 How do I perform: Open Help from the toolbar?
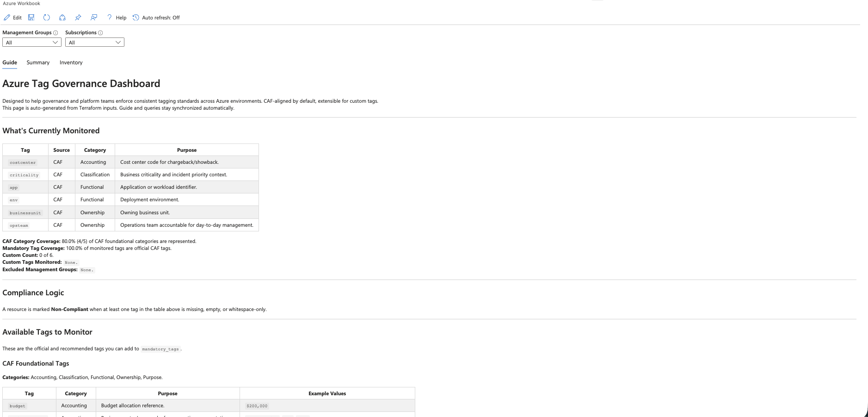(x=117, y=18)
